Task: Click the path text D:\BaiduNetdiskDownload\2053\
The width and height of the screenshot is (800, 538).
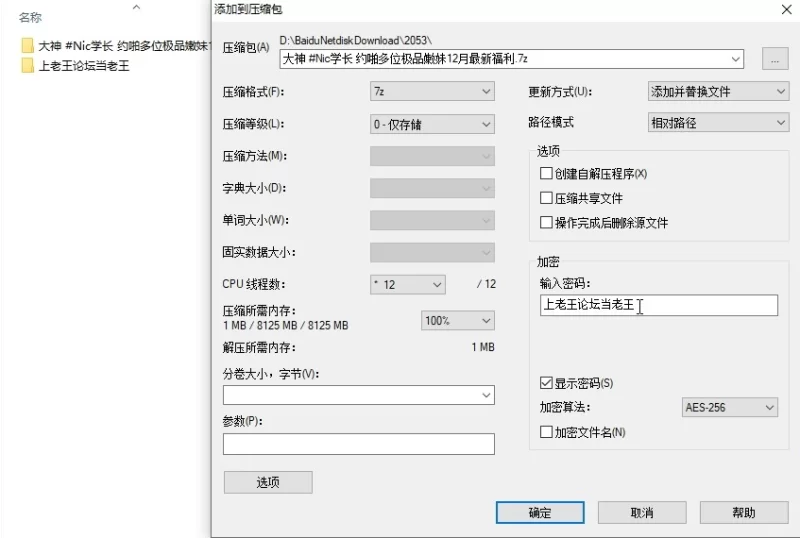Action: 355,40
